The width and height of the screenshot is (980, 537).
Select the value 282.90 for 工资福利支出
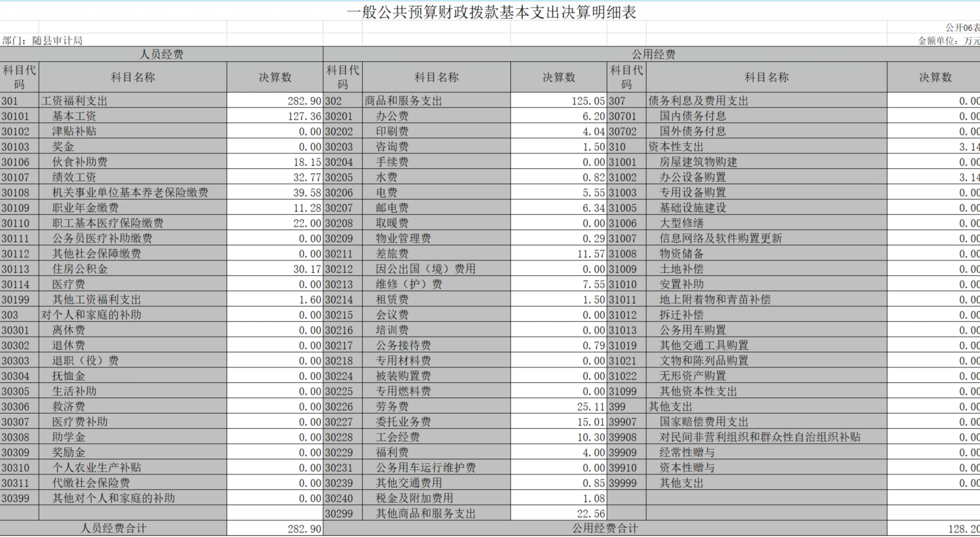[x=275, y=101]
